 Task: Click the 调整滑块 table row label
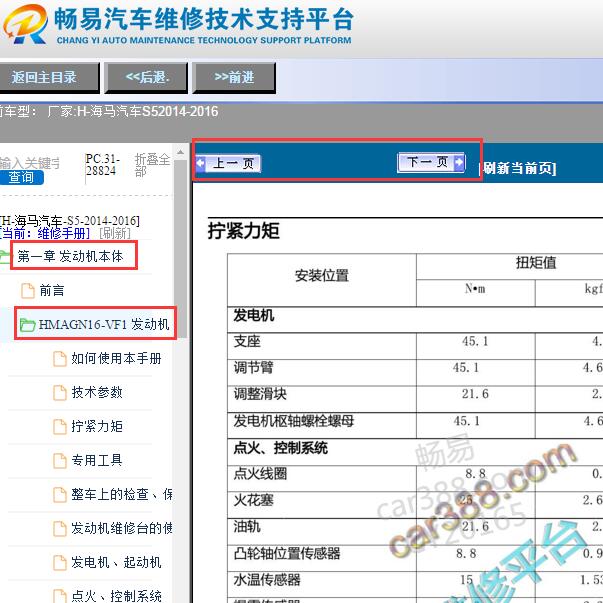coord(260,394)
